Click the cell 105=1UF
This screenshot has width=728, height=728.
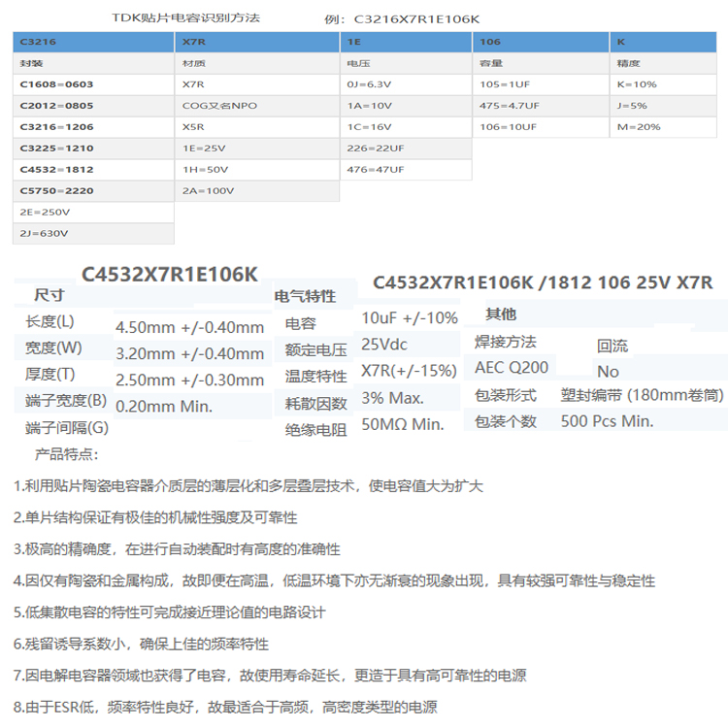click(541, 84)
